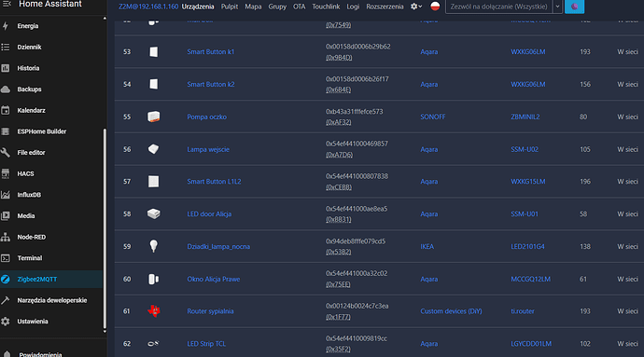This screenshot has height=357, width=644.
Task: Open the language flag selector
Action: tap(435, 7)
